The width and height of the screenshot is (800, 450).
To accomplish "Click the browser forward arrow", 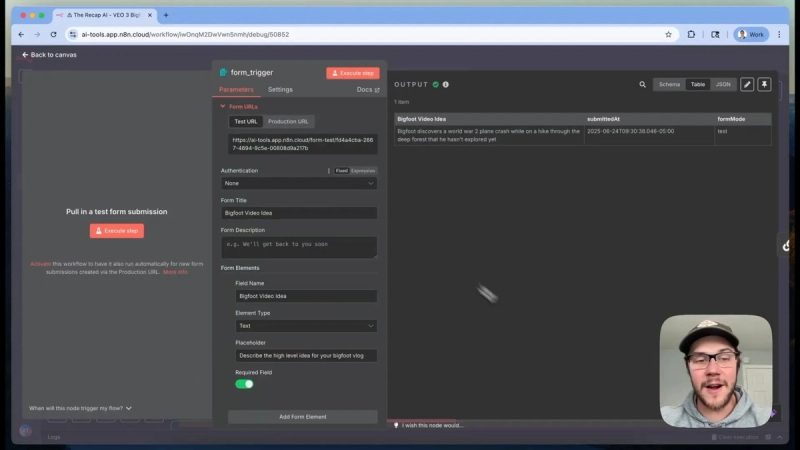I will (37, 35).
